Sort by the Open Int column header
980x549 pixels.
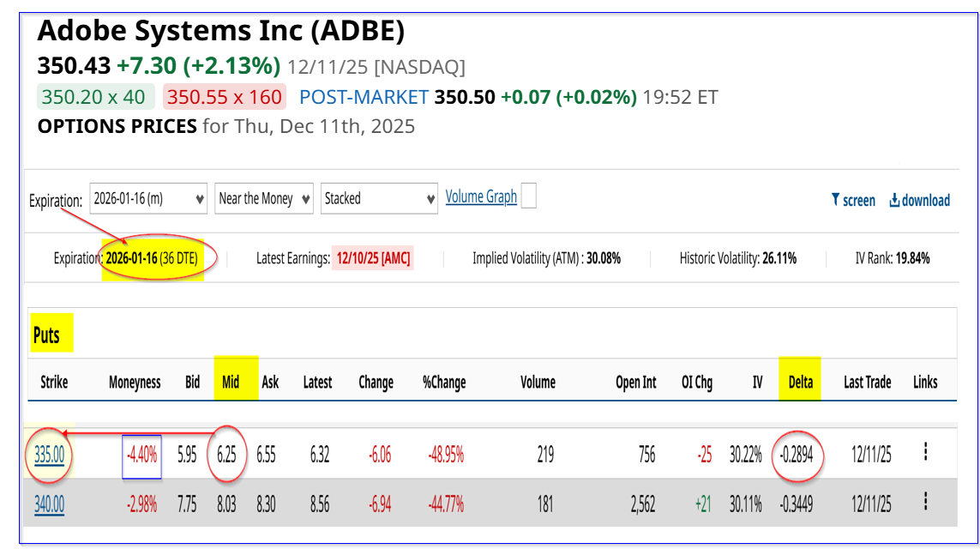[635, 382]
